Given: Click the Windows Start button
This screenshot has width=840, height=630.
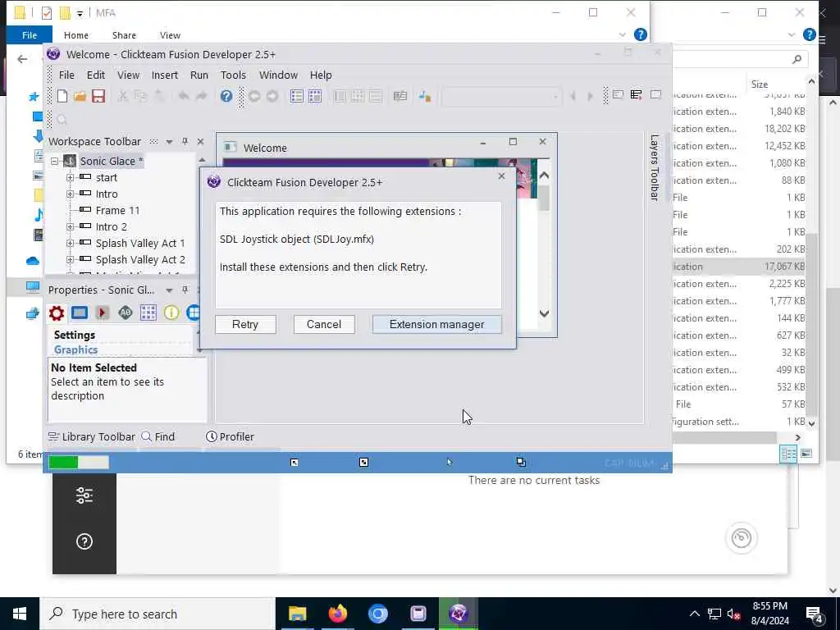Looking at the screenshot, I should click(x=20, y=614).
